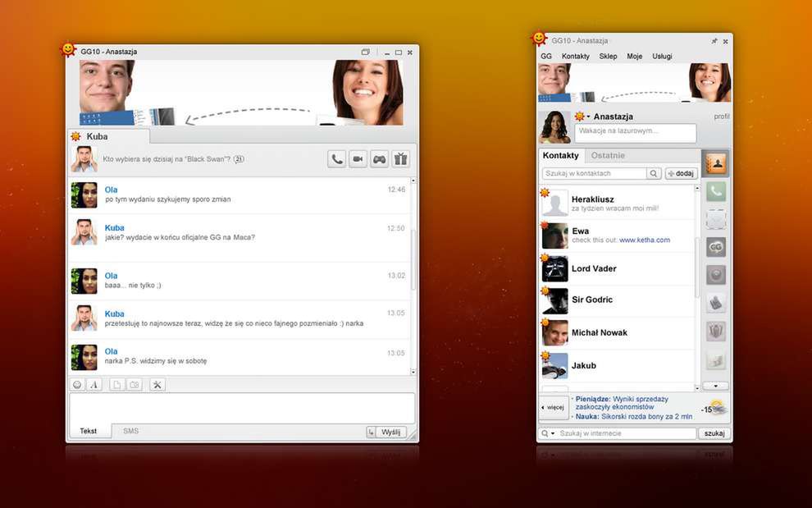Select contact Herakliusz
812x508 pixels.
(616, 204)
